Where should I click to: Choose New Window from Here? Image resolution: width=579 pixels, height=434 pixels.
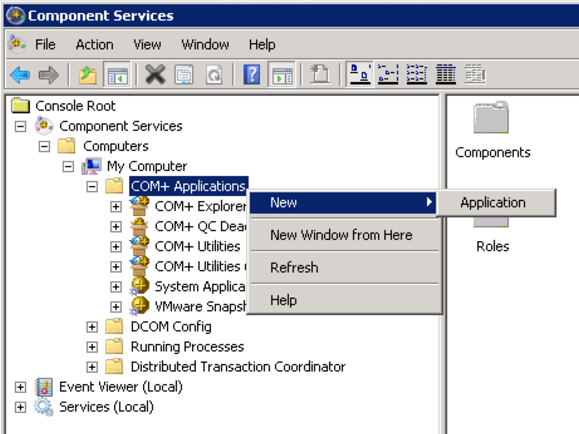coord(343,235)
